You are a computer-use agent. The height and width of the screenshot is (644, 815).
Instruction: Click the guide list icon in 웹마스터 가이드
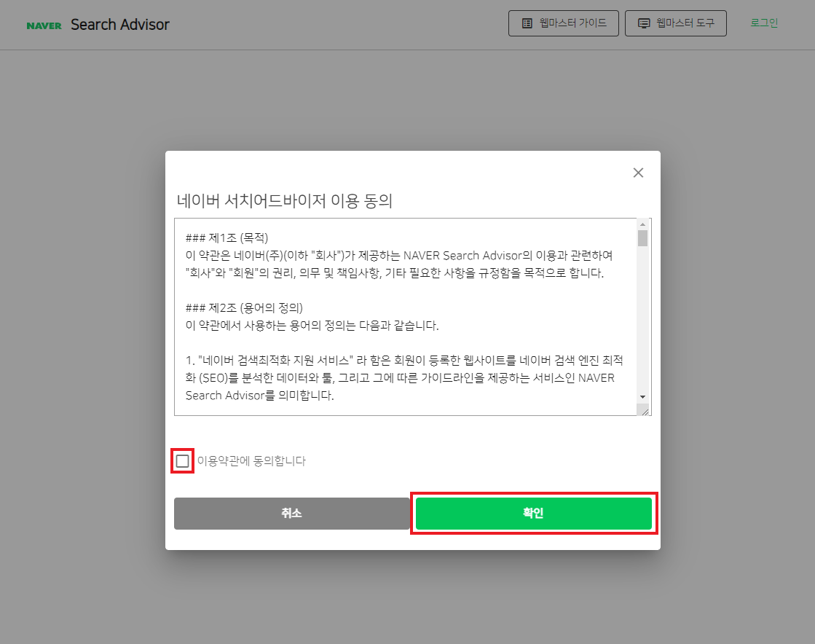[527, 23]
